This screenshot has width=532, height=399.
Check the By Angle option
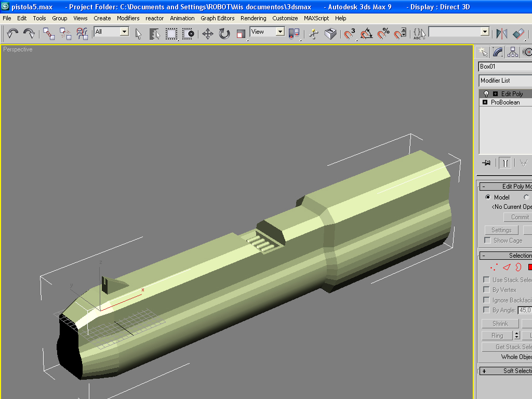pos(486,310)
